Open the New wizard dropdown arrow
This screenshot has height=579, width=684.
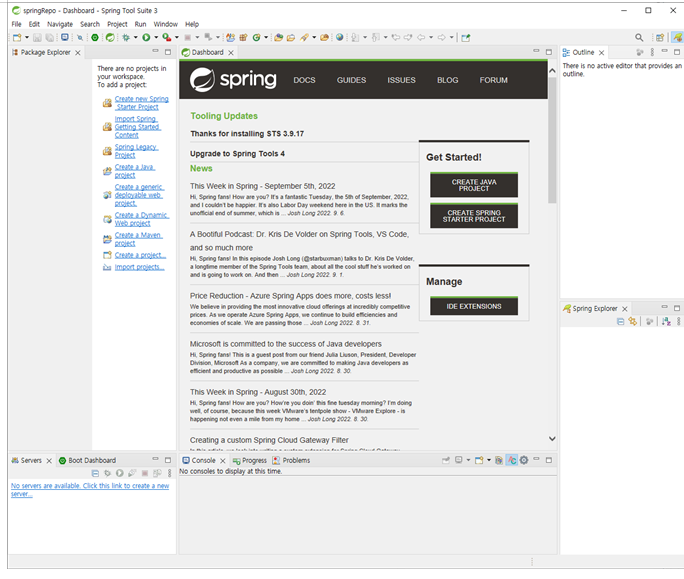tap(27, 38)
